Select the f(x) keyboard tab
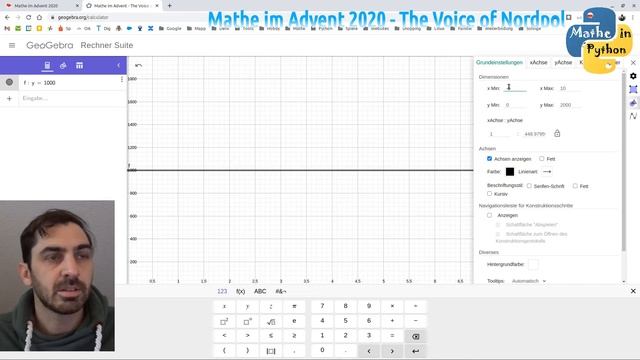The image size is (640, 360). (x=240, y=291)
